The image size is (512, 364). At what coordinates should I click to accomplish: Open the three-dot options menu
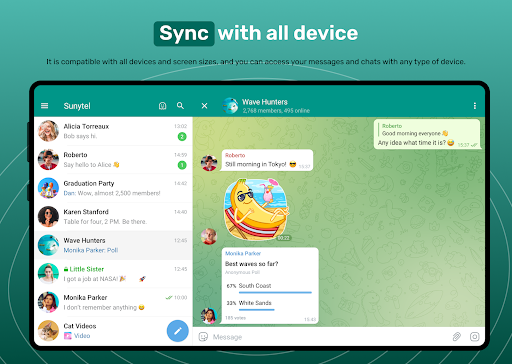point(475,106)
